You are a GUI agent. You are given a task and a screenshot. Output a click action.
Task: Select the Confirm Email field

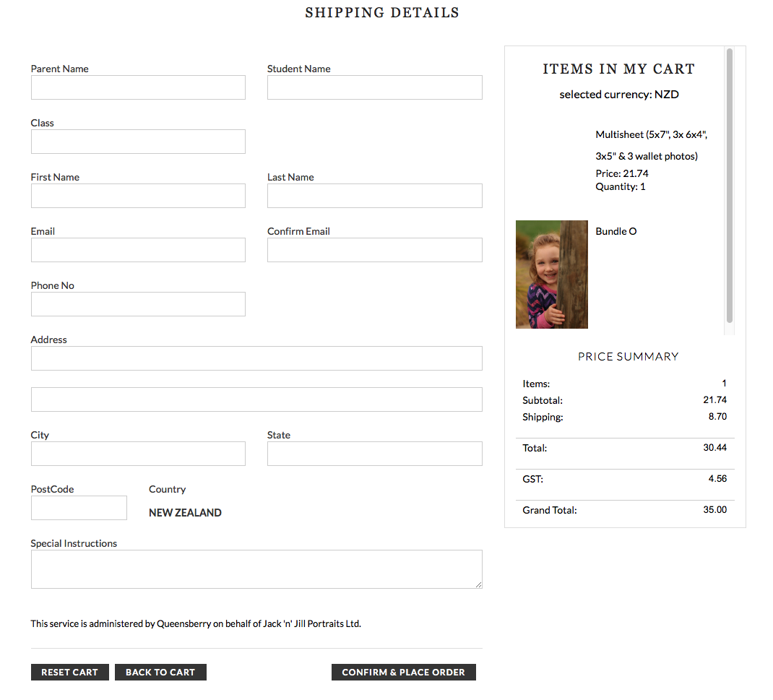click(x=374, y=250)
